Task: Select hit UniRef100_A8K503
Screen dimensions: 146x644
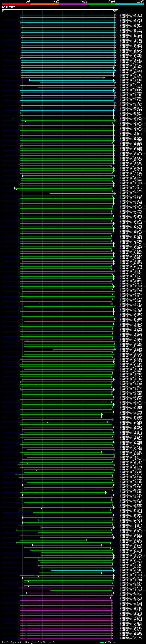Action: (131, 160)
